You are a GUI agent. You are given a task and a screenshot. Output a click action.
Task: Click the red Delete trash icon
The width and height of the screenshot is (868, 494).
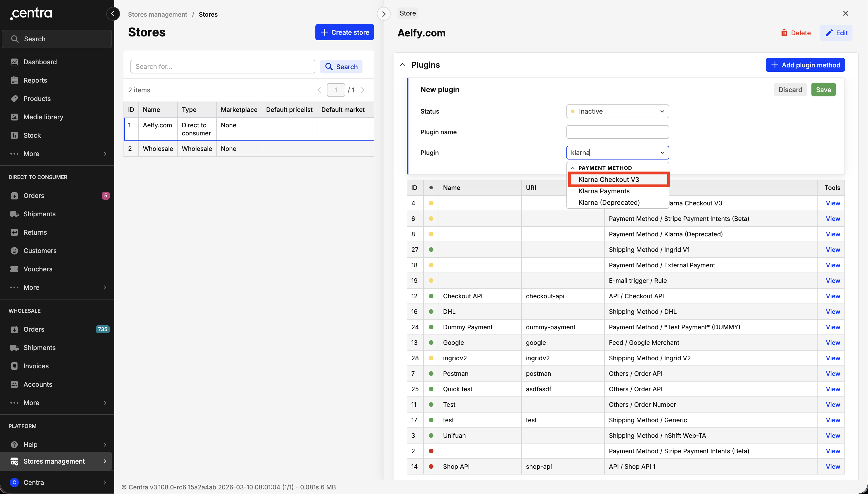click(x=784, y=33)
